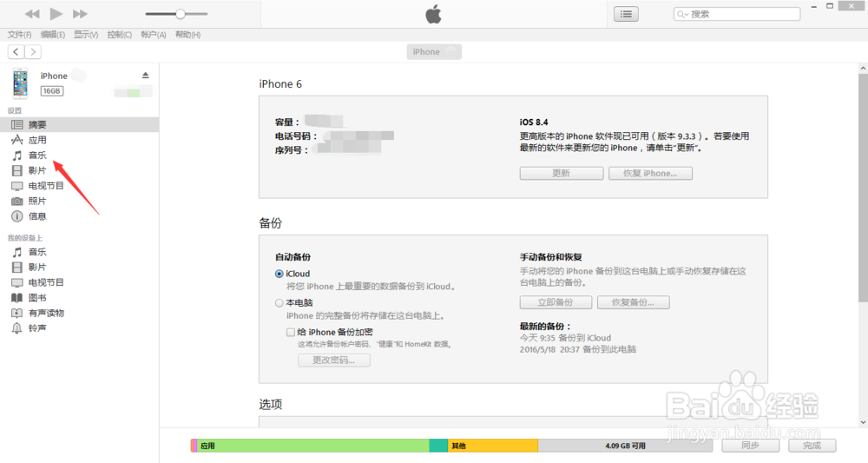Click the 立即备份 button

click(556, 302)
